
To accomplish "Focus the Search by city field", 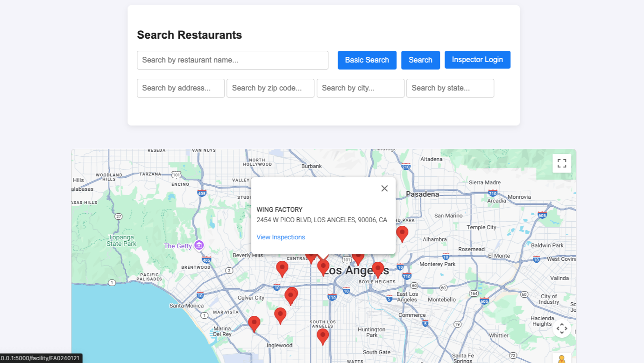I will coord(361,88).
